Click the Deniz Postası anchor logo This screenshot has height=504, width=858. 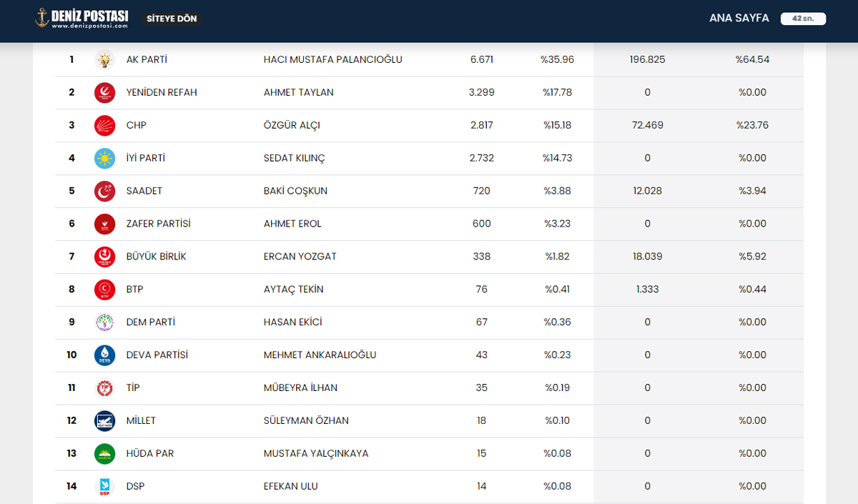[82, 18]
